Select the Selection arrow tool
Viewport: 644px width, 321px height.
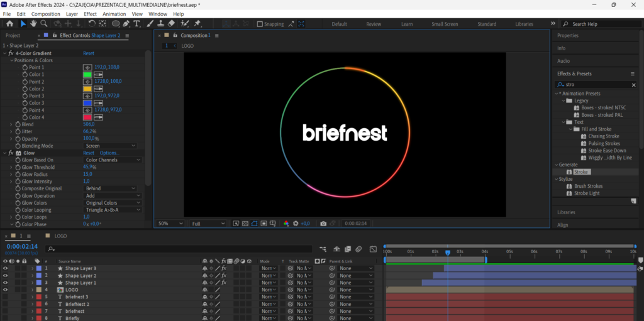(x=23, y=24)
